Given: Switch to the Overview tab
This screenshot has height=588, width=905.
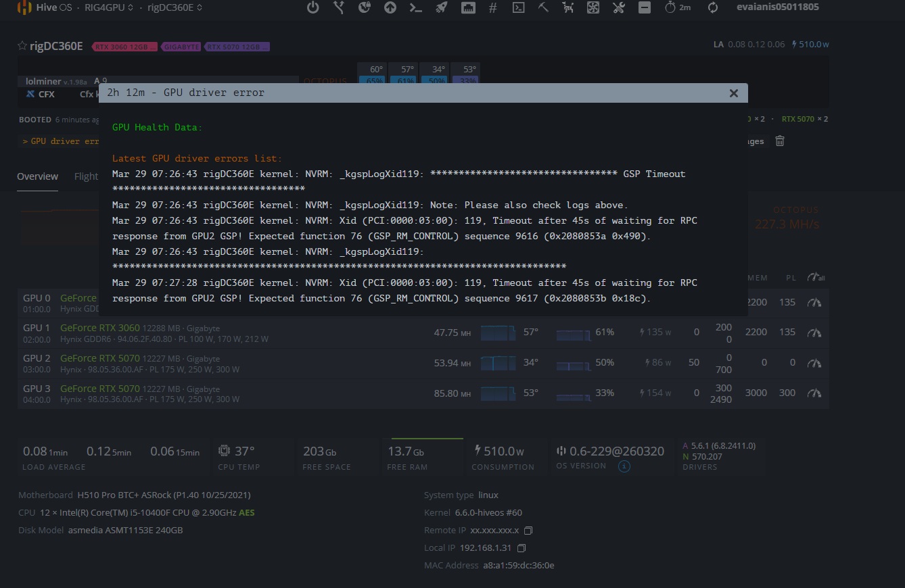Looking at the screenshot, I should (37, 176).
